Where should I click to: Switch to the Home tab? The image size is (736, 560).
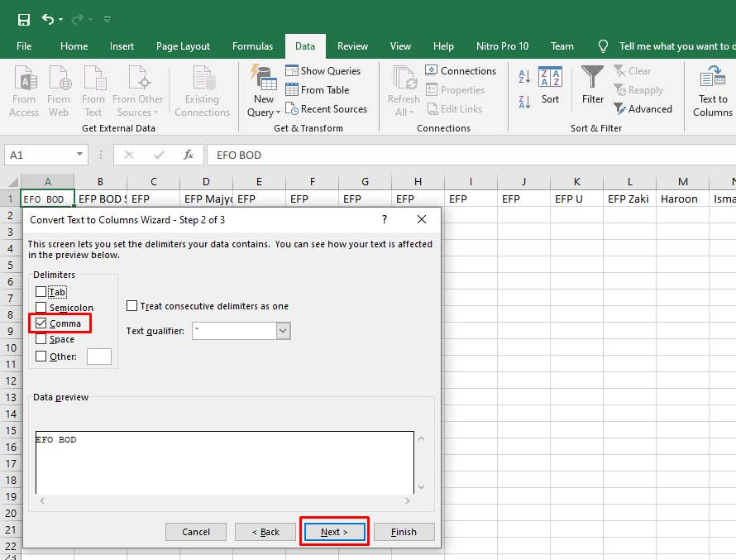pos(74,46)
